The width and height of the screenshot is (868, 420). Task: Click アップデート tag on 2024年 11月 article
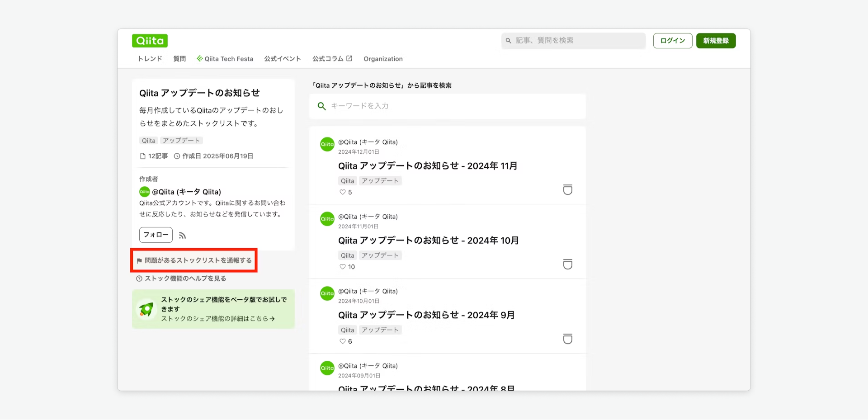(380, 181)
